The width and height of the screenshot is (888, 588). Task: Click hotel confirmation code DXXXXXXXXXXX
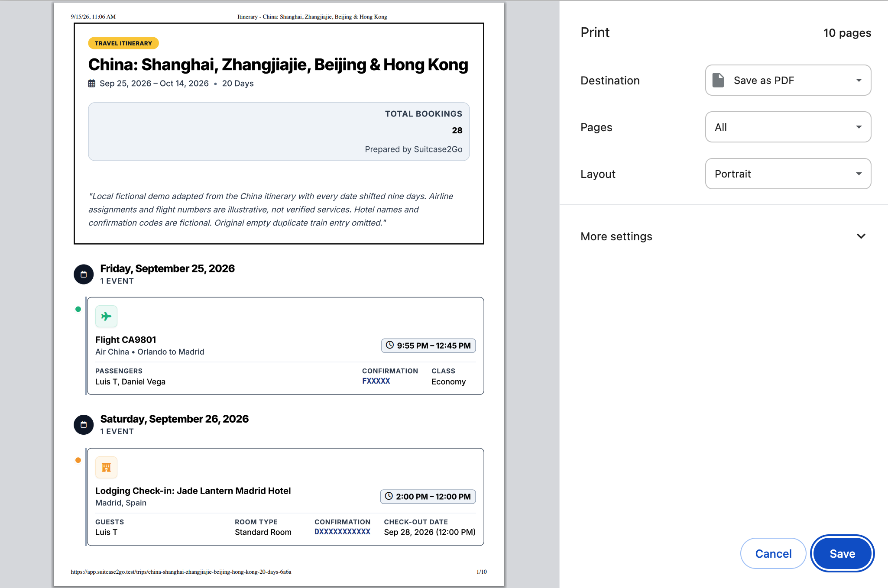[342, 532]
